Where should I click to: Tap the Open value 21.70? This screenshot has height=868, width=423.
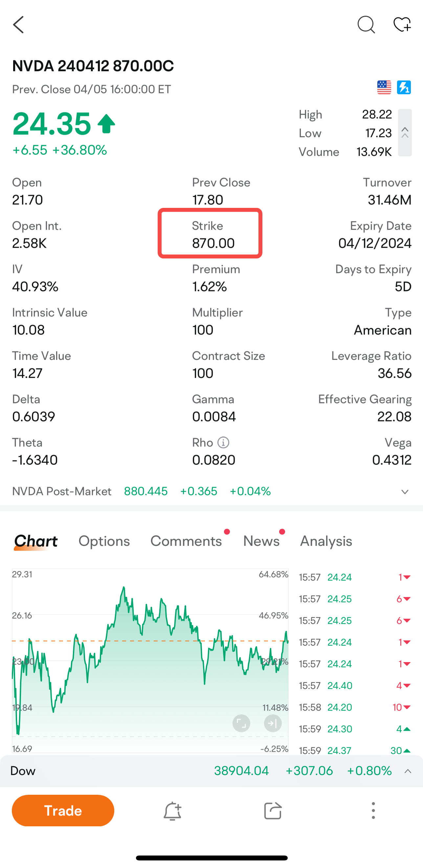(28, 200)
